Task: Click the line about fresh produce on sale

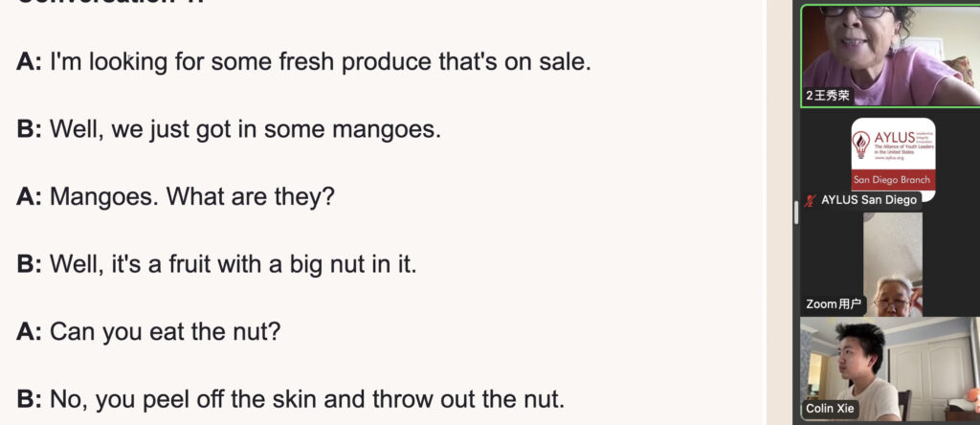Action: (x=304, y=62)
